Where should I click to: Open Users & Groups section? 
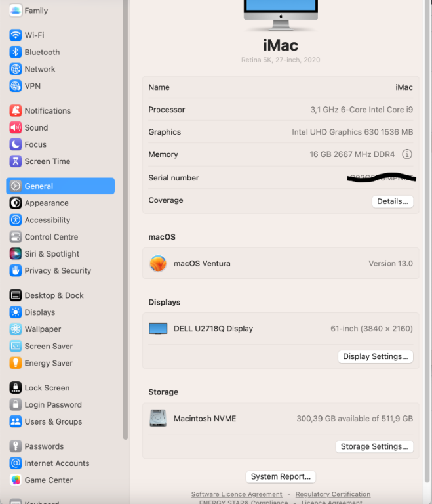(53, 421)
